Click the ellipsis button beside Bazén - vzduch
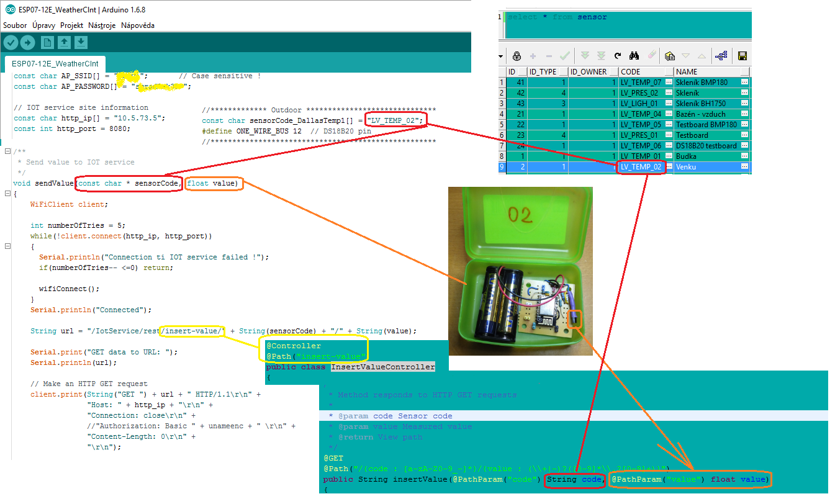Screen dimensions: 835x504 pyautogui.click(x=744, y=114)
